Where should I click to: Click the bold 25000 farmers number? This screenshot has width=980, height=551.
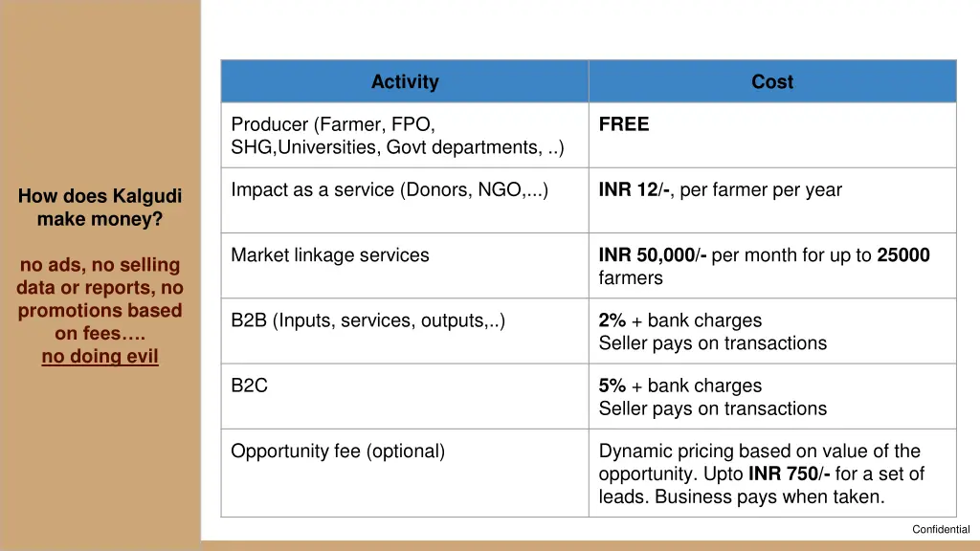(903, 254)
